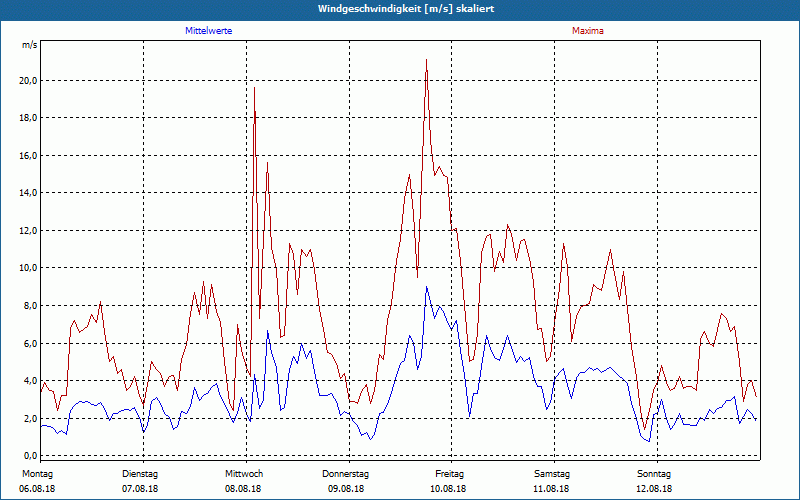Click the '08.08.18' date label
Screen dimensions: 800x500
(x=243, y=489)
